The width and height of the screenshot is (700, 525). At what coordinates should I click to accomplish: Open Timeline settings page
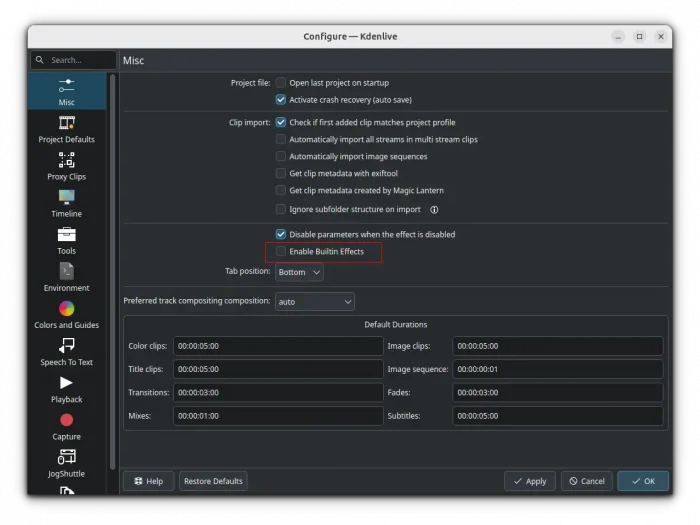tap(67, 204)
